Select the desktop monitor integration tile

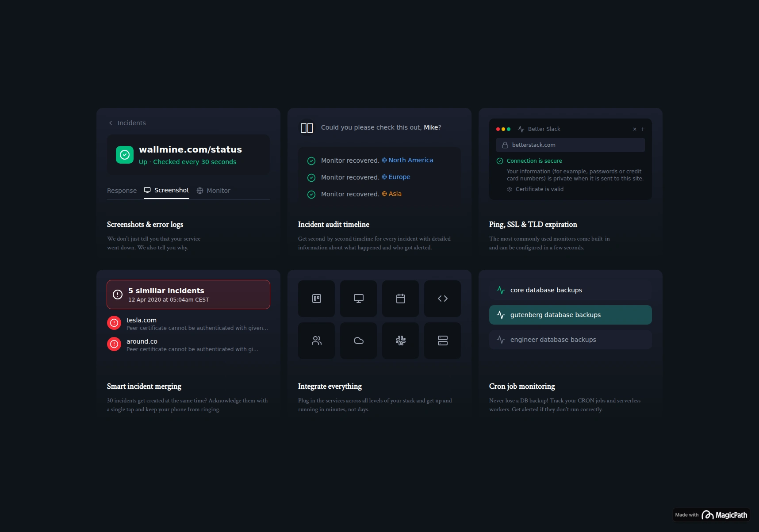pyautogui.click(x=359, y=299)
